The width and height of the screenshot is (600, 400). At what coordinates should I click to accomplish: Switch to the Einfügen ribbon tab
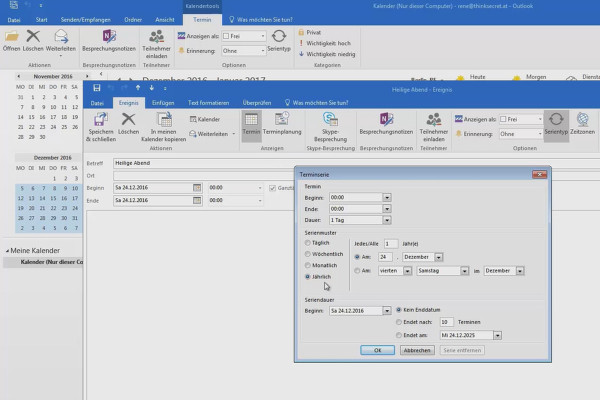click(163, 103)
